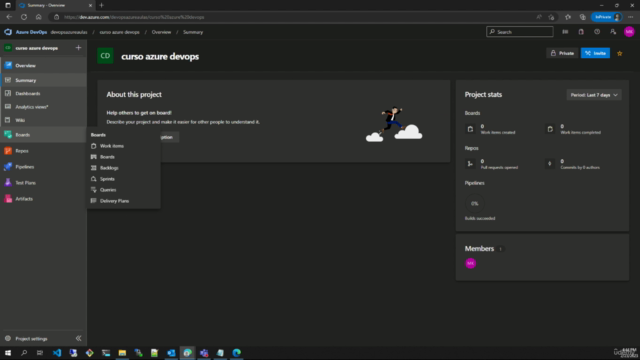Open browser settings ellipsis menu
The image size is (640, 360).
point(631,17)
